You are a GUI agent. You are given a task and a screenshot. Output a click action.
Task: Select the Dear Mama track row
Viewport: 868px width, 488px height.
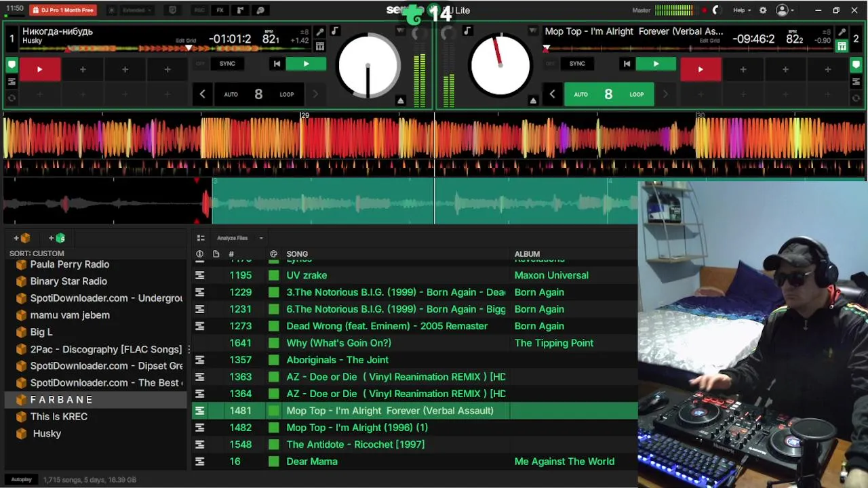click(x=415, y=462)
